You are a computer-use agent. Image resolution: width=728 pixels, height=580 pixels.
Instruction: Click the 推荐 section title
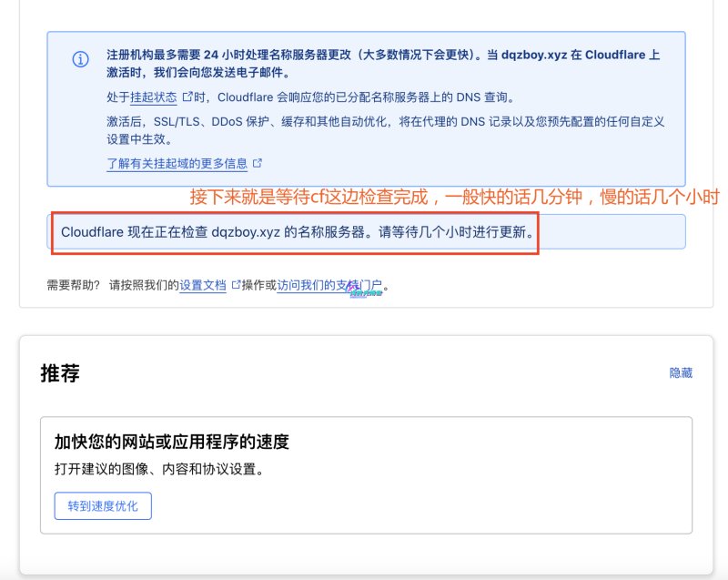(60, 373)
